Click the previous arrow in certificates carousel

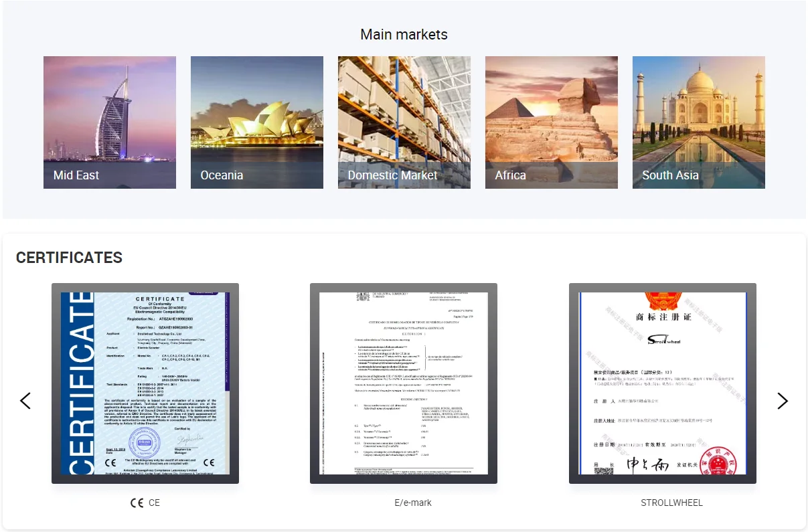(25, 401)
